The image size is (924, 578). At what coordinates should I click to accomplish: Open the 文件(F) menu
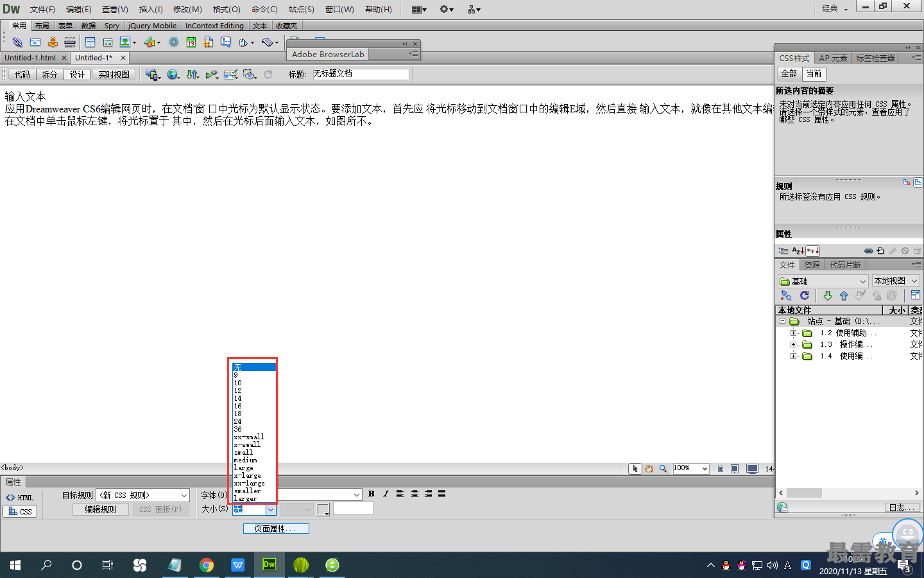42,9
